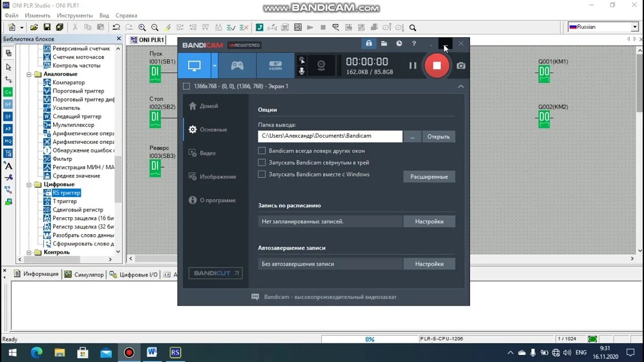Image resolution: width=644 pixels, height=362 pixels.
Task: Click the BANDICUT button
Action: coord(215,273)
